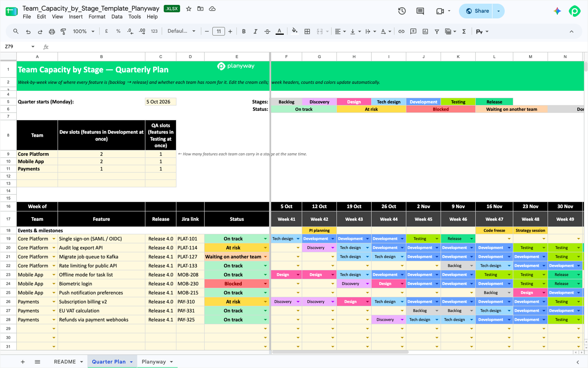Open the functions sigma icon
Viewport: 588px width, 368px height.
point(464,31)
